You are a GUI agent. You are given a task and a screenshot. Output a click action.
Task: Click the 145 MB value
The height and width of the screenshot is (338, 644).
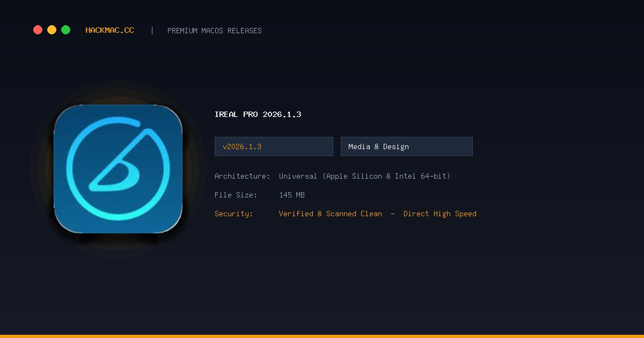292,195
